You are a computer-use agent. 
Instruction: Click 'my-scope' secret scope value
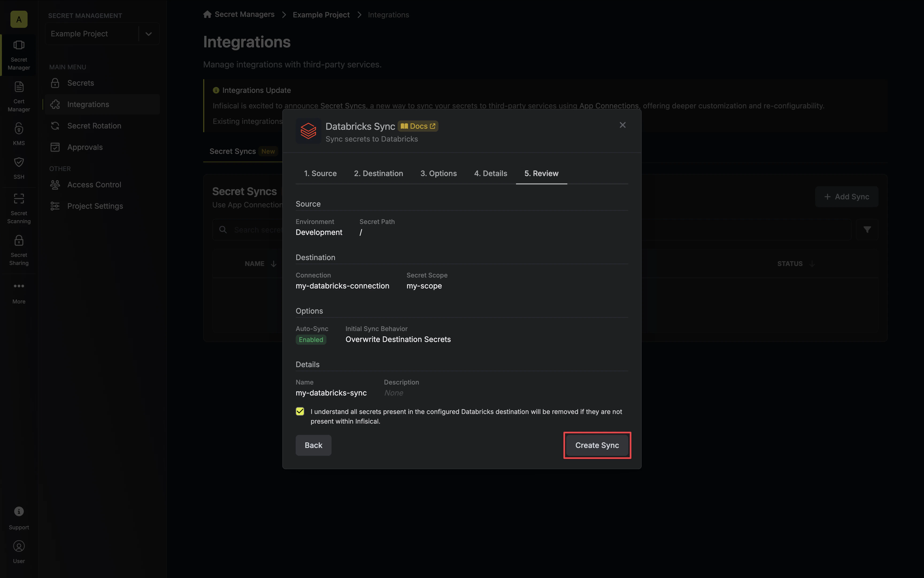pyautogui.click(x=424, y=286)
